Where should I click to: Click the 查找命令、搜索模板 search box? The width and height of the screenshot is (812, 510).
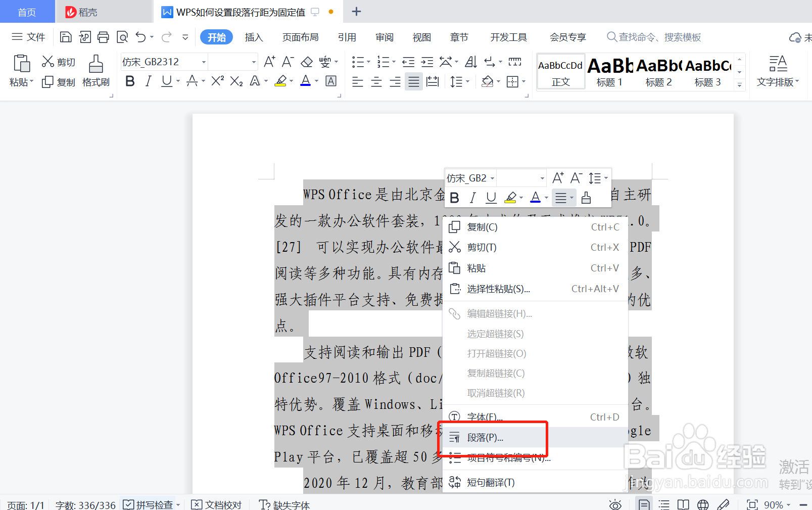(x=654, y=37)
